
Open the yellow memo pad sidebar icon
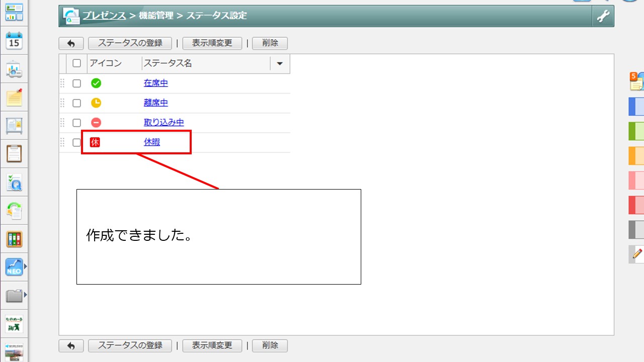click(x=14, y=98)
